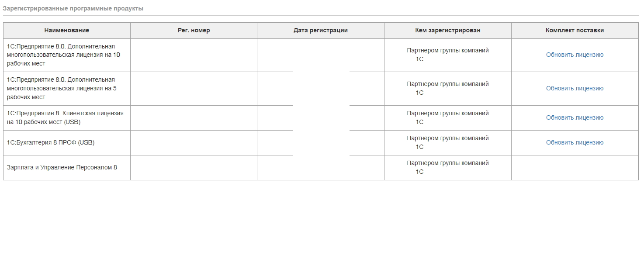This screenshot has height=262, width=644.
Task: Select the 'Комплект поставки' column header
Action: [x=575, y=31]
